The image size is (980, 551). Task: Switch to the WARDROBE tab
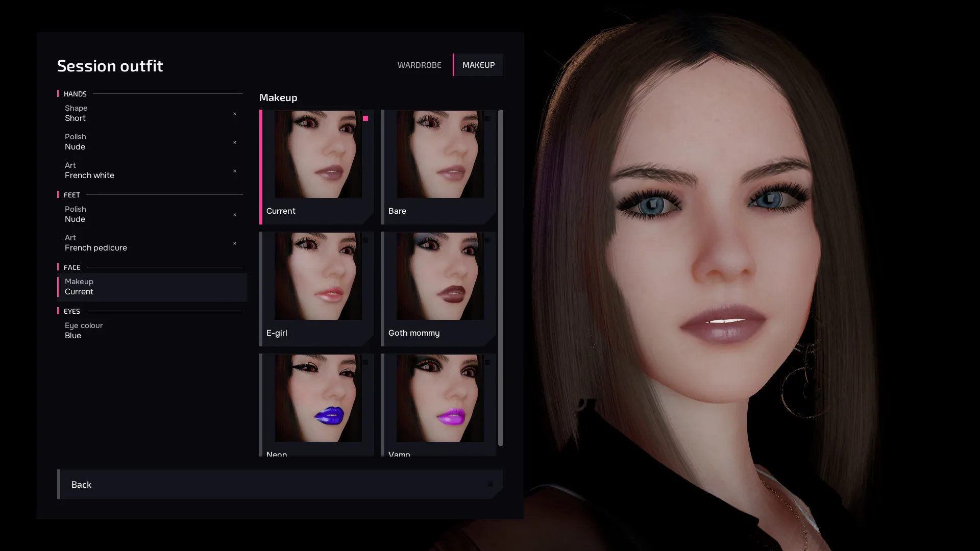coord(420,65)
